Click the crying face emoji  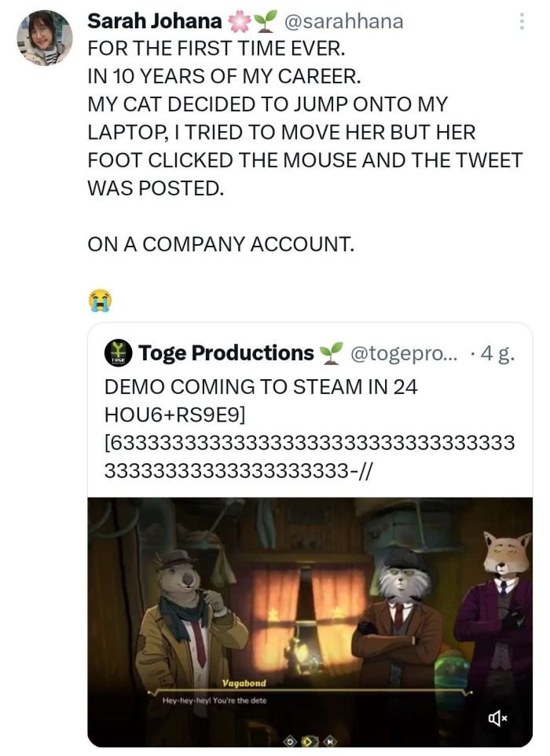point(100,298)
